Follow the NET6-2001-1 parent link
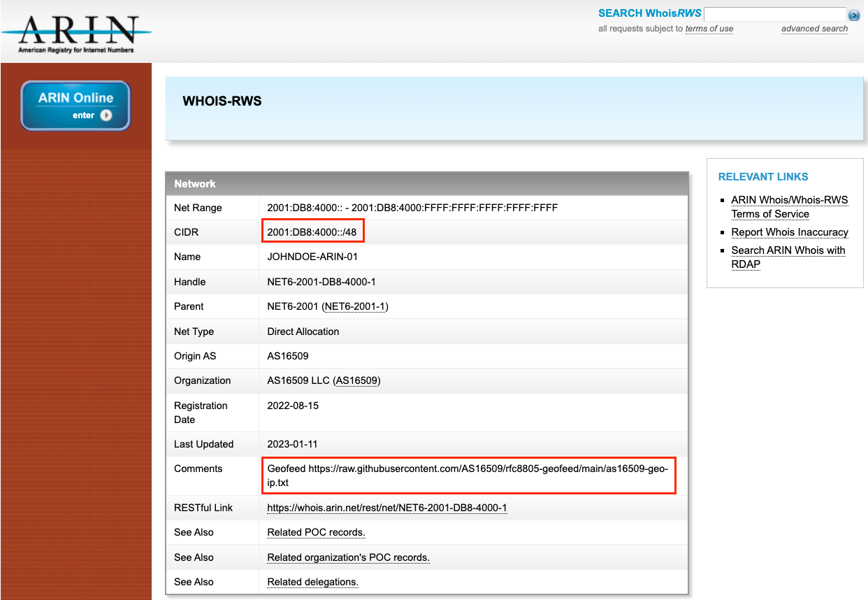This screenshot has height=600, width=868. [356, 306]
